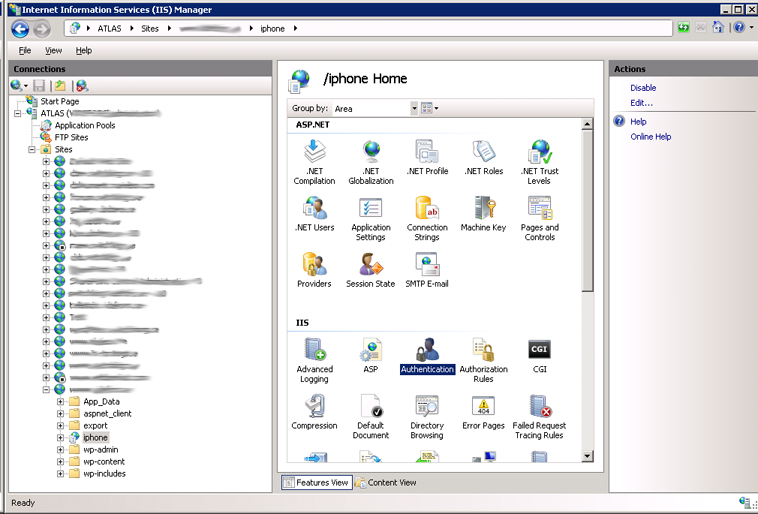This screenshot has height=514, width=758.
Task: Open the Compression feature
Action: tap(314, 412)
